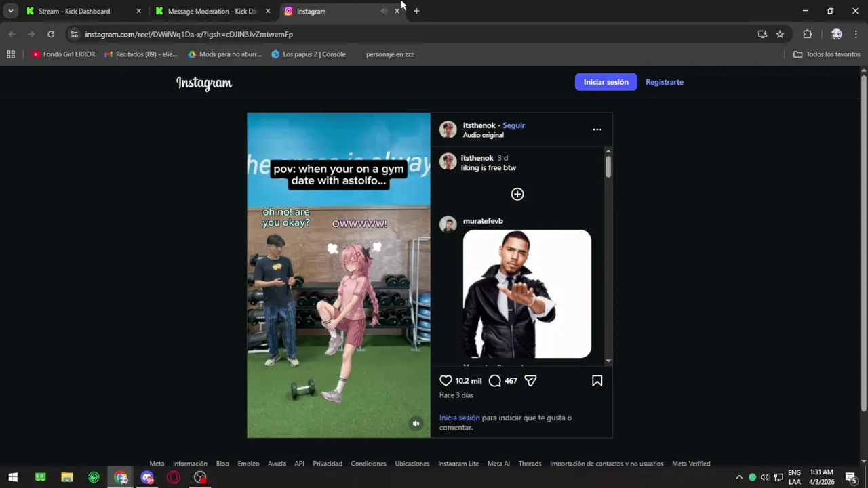Show hidden system tray icons

739,478
